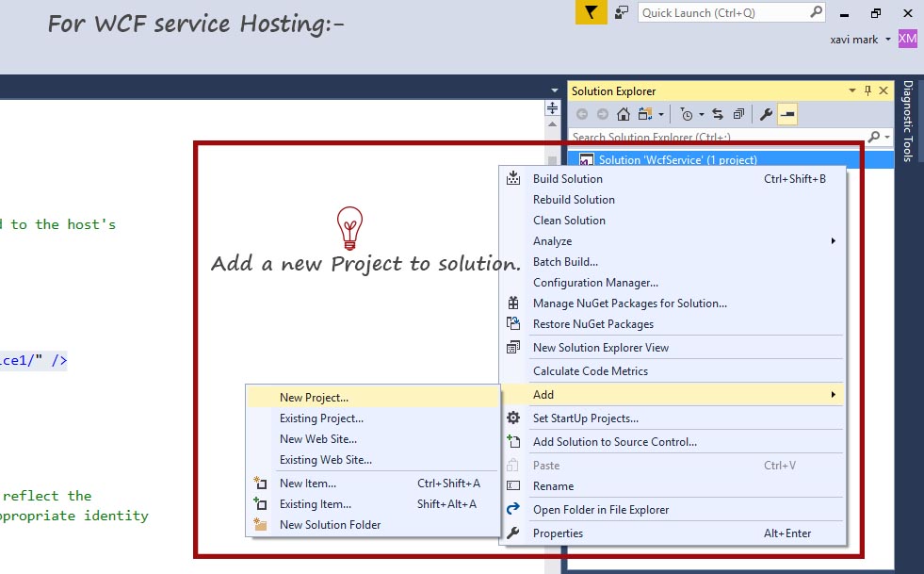The width and height of the screenshot is (924, 574).
Task: Open Configuration Manager...
Action: 673,282
